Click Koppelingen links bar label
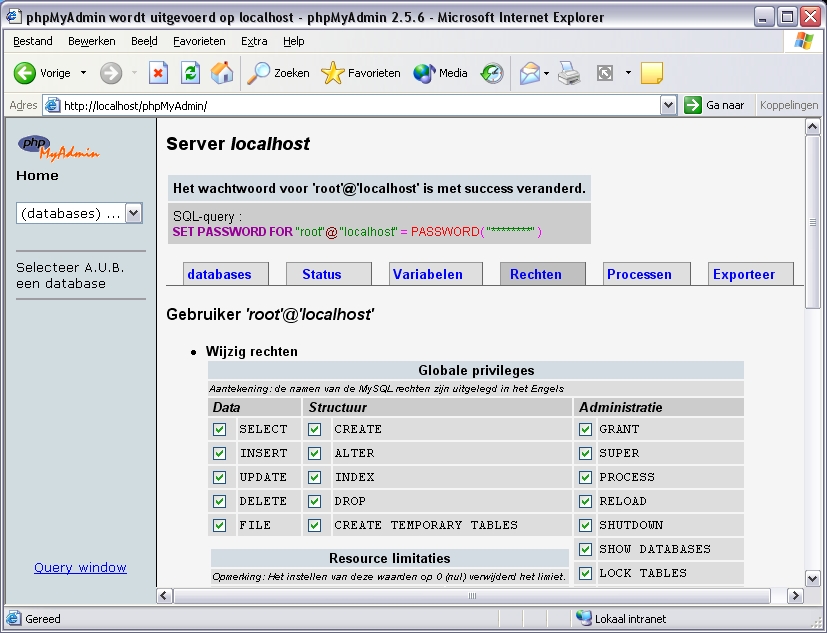827x633 pixels. tap(789, 105)
